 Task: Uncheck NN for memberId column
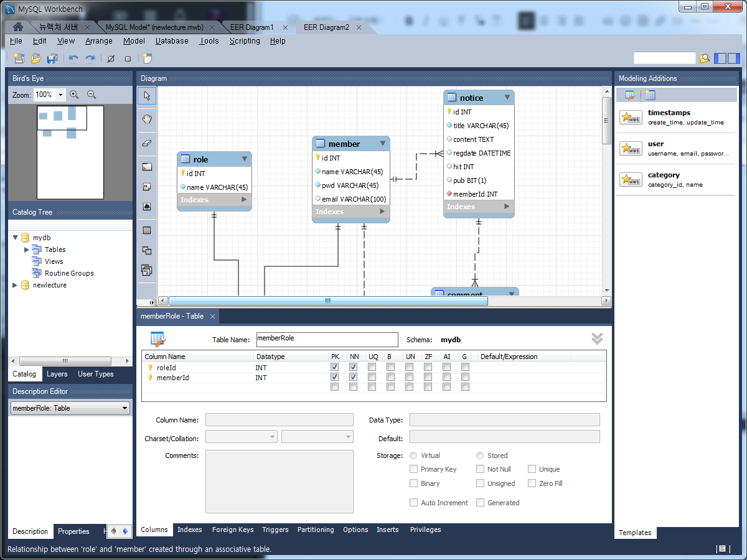click(354, 377)
